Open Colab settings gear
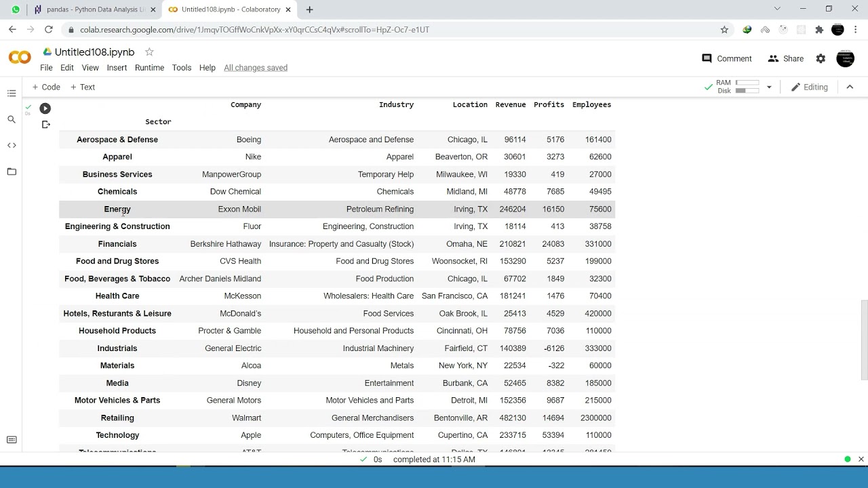Screen dimensions: 868x488 pos(821,59)
